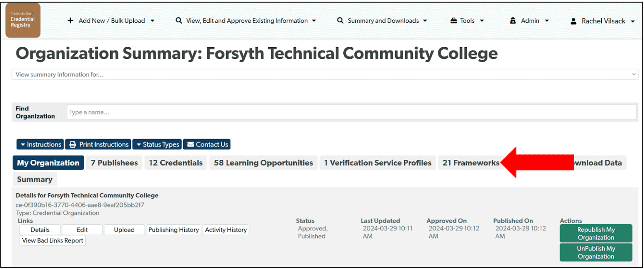
Task: Select the Summary tab
Action: (35, 179)
